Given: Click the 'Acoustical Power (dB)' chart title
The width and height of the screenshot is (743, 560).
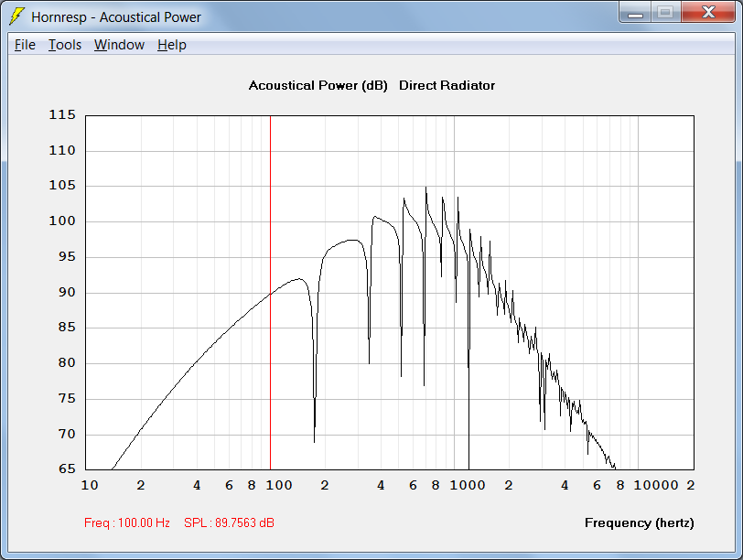Looking at the screenshot, I should pos(318,86).
